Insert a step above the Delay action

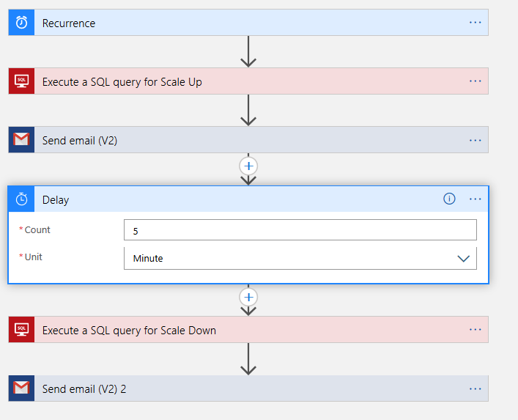(249, 166)
